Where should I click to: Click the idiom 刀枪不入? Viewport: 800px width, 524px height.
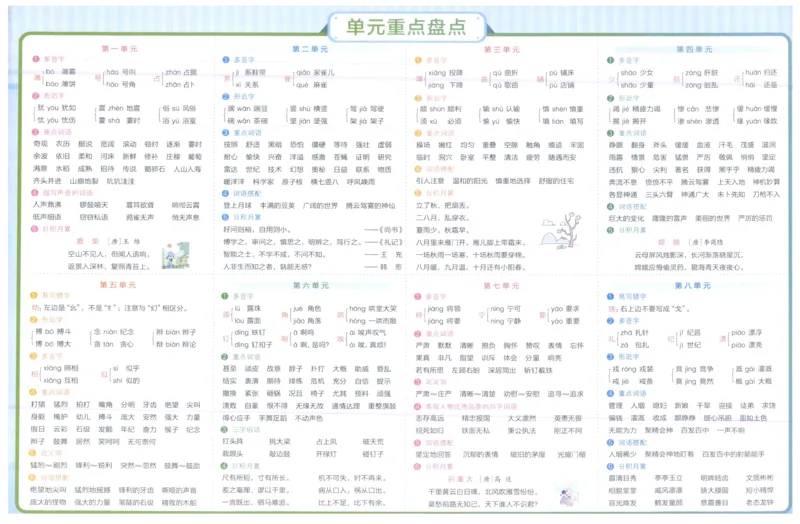pyautogui.click(x=766, y=194)
